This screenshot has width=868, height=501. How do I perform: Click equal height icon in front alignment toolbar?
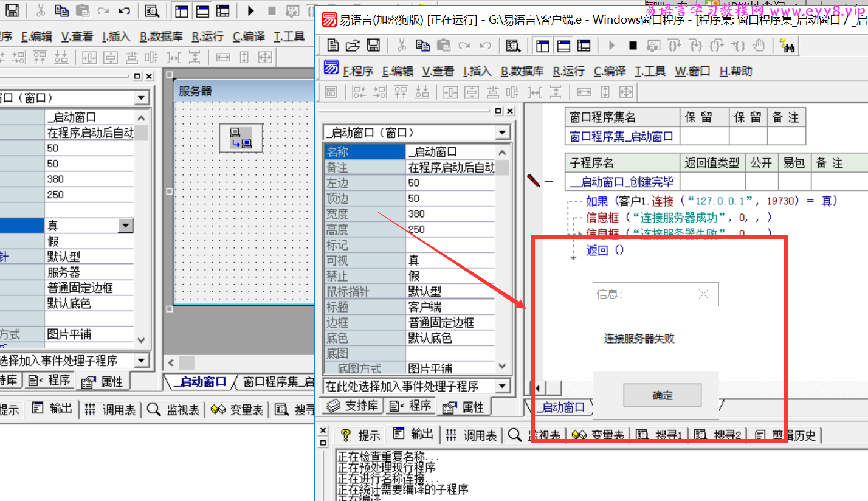605,92
